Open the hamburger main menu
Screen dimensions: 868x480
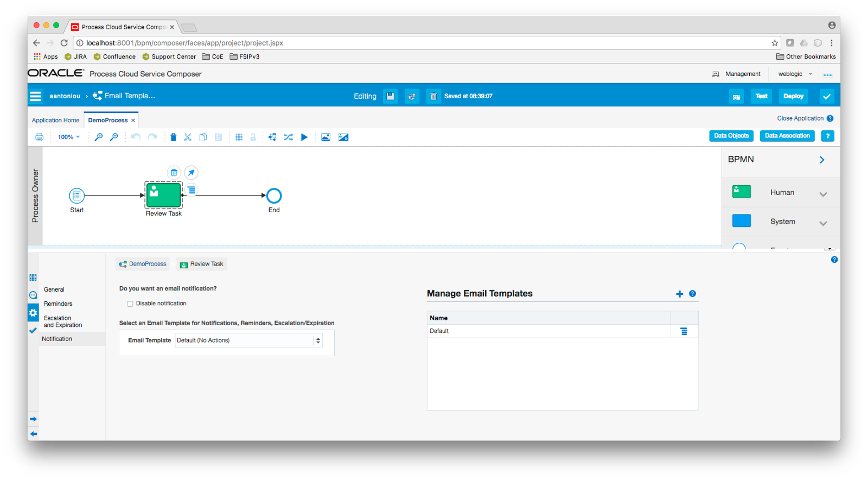(36, 96)
